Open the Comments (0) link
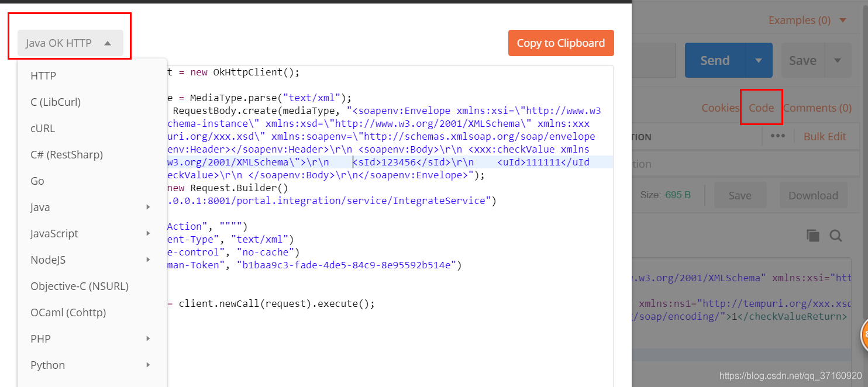Image resolution: width=868 pixels, height=387 pixels. coord(817,108)
